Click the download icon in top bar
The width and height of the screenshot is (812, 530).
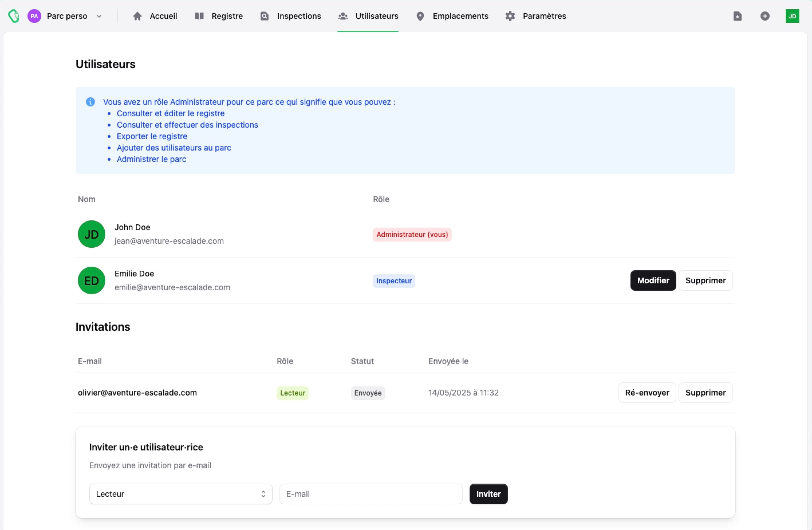tap(737, 16)
